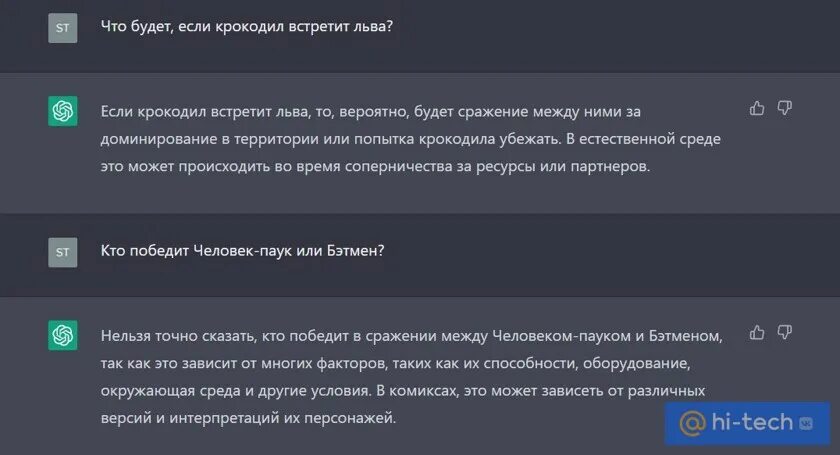Click the final line "версий и интерпретаций их персонажей"
840x455 pixels.
(x=248, y=419)
